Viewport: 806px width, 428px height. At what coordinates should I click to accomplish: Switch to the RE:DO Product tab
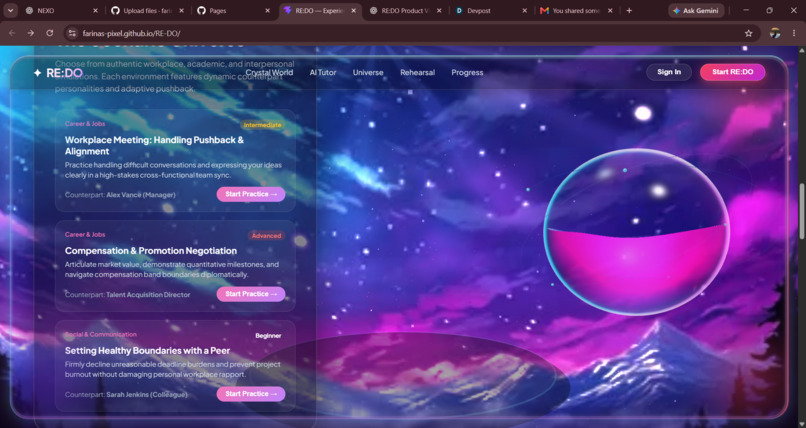406,10
